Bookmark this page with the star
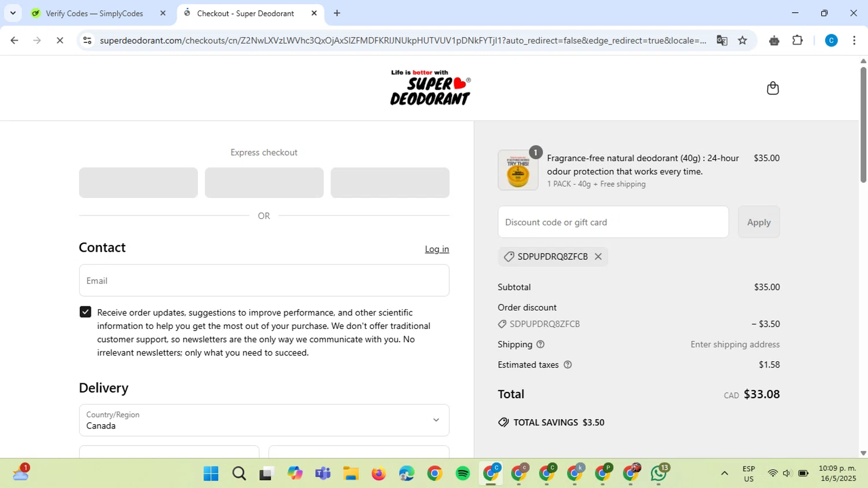The image size is (868, 488). (x=742, y=41)
